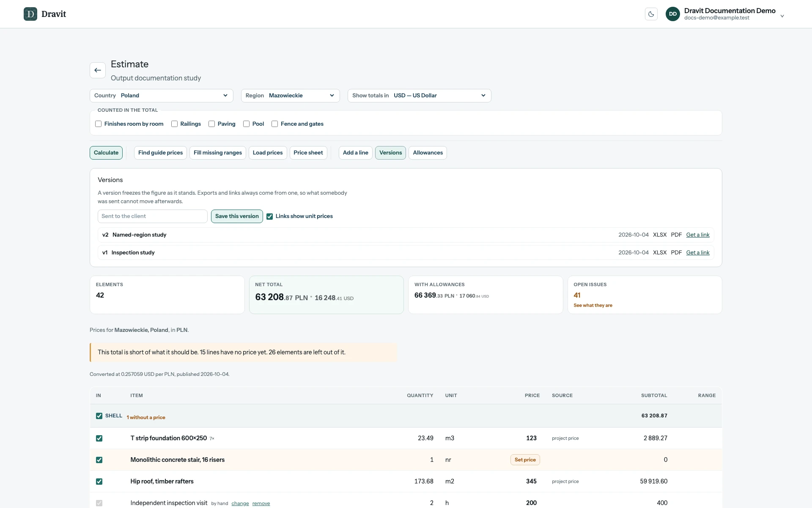This screenshot has width=812, height=508.
Task: Download PDF for v2 Named-region study
Action: click(676, 235)
